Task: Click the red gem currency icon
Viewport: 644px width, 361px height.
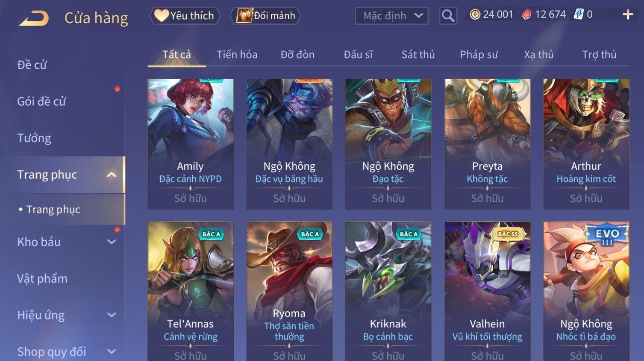Action: (x=526, y=15)
